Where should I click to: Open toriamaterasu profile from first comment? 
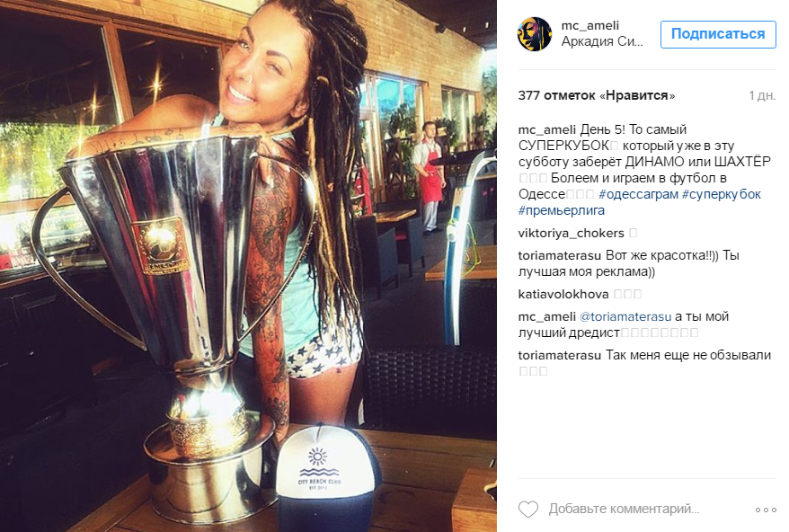click(560, 256)
